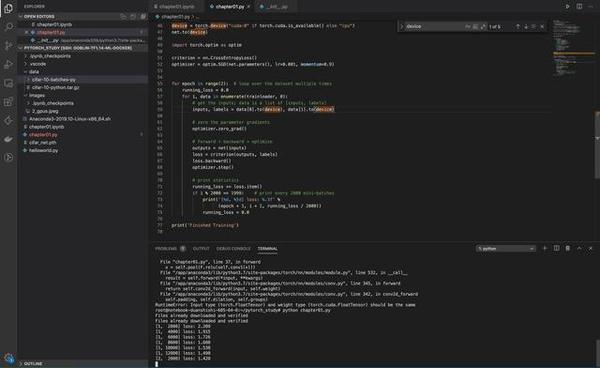This screenshot has width=600, height=368.
Task: Open the Search view in activity bar
Action: click(8, 27)
